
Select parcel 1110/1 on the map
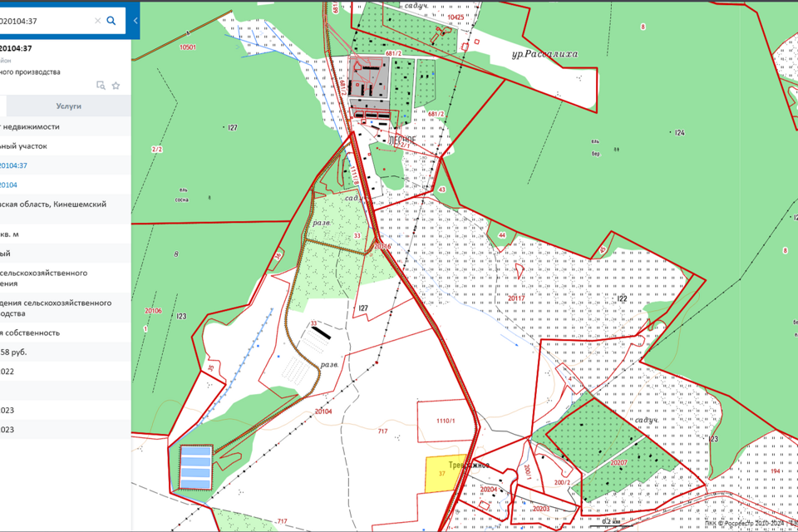click(446, 421)
